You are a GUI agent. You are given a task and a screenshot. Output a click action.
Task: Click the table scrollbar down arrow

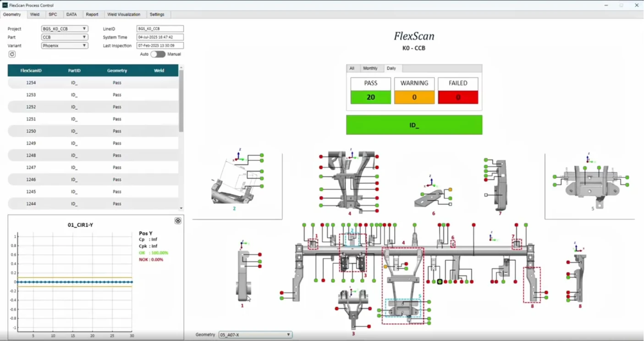(181, 208)
